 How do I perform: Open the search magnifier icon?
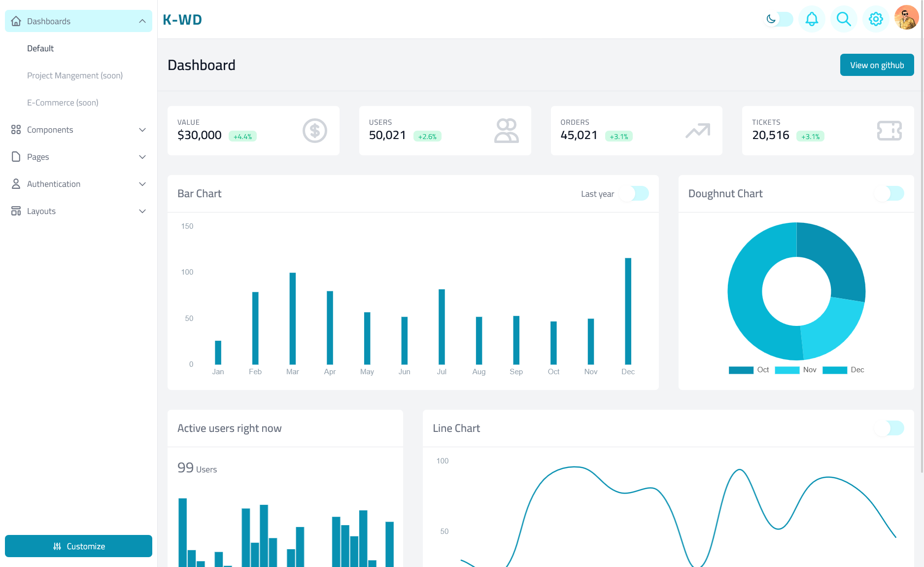844,19
